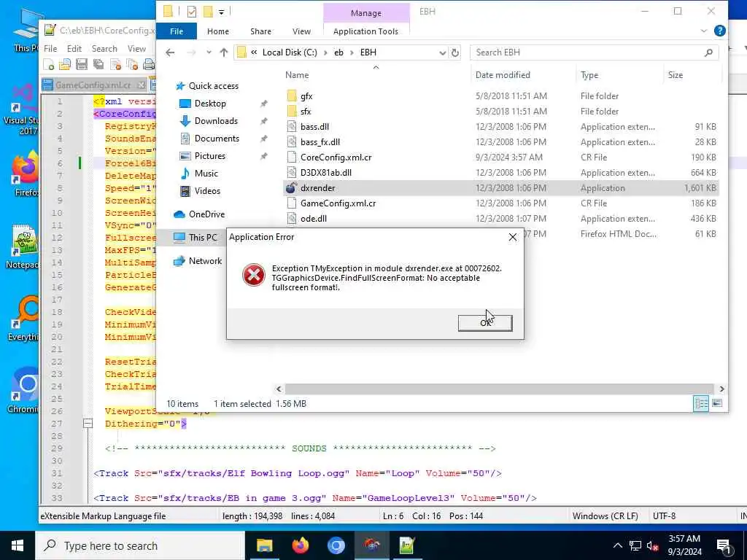Open the Share tab in Explorer ribbon
This screenshot has width=747, height=560.
[260, 31]
